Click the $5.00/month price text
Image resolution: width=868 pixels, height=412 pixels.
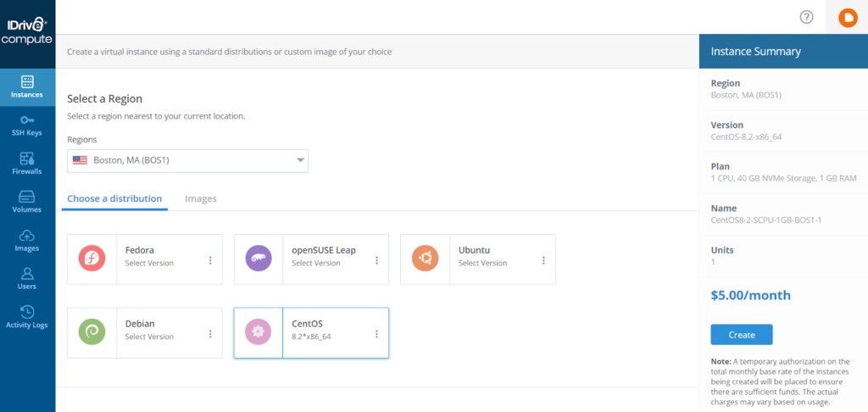(x=751, y=295)
